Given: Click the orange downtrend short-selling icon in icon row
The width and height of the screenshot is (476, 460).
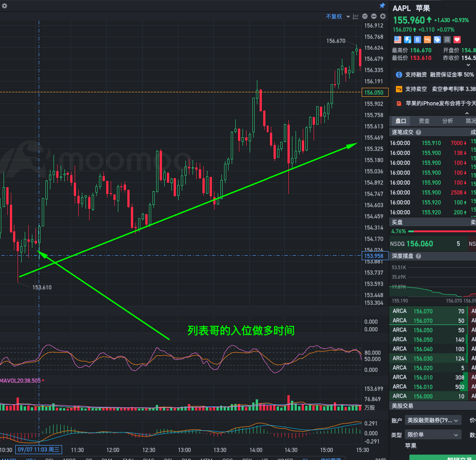Looking at the screenshot, I should point(427,40).
